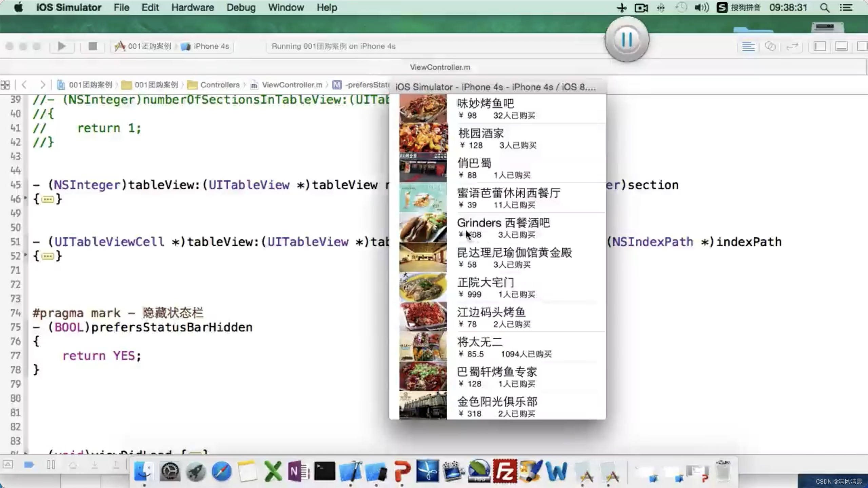Go back with jump bar left arrow
This screenshot has height=488, width=868.
(x=24, y=85)
